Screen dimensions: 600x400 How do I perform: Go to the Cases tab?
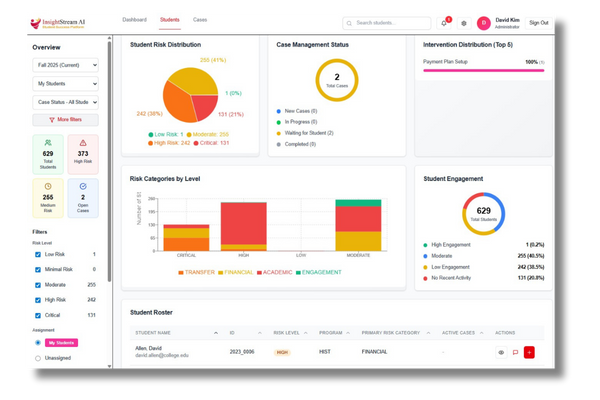click(200, 20)
